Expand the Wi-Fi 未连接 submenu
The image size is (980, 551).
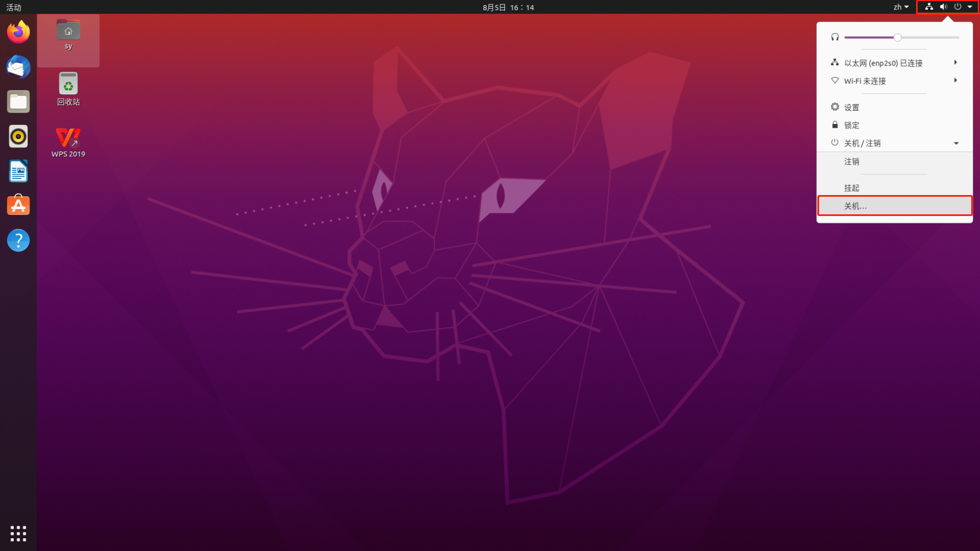tap(894, 81)
